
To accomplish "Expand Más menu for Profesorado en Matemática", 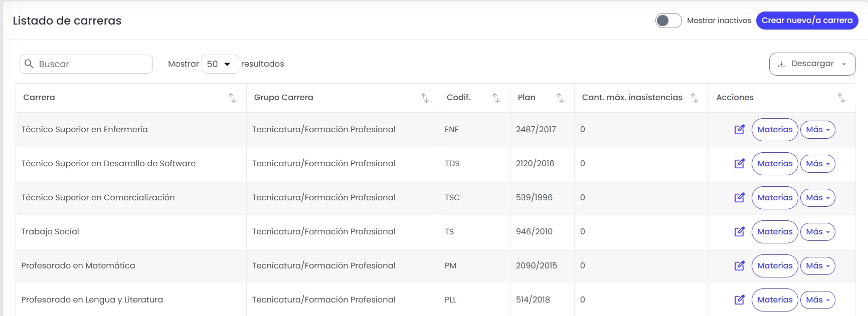I will tap(817, 266).
